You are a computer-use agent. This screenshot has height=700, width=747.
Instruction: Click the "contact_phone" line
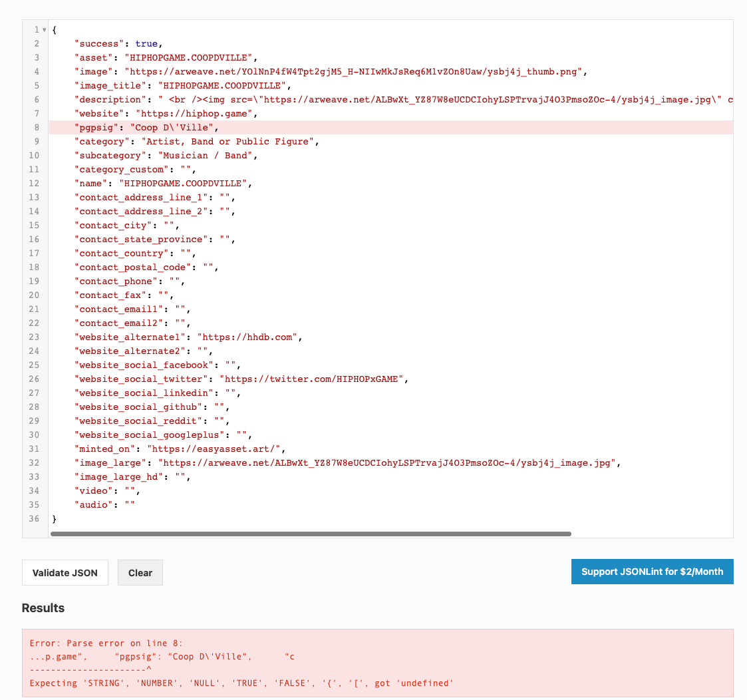coord(130,281)
